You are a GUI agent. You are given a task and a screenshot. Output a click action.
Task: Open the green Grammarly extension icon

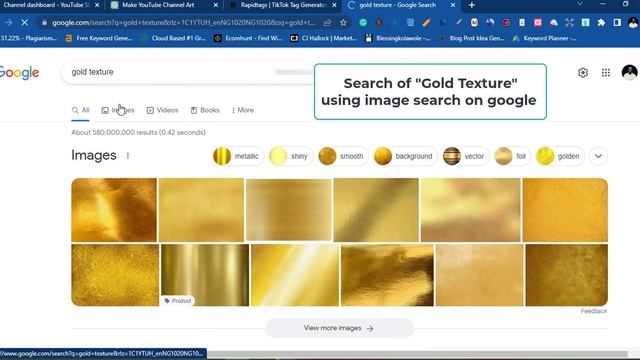click(x=363, y=22)
